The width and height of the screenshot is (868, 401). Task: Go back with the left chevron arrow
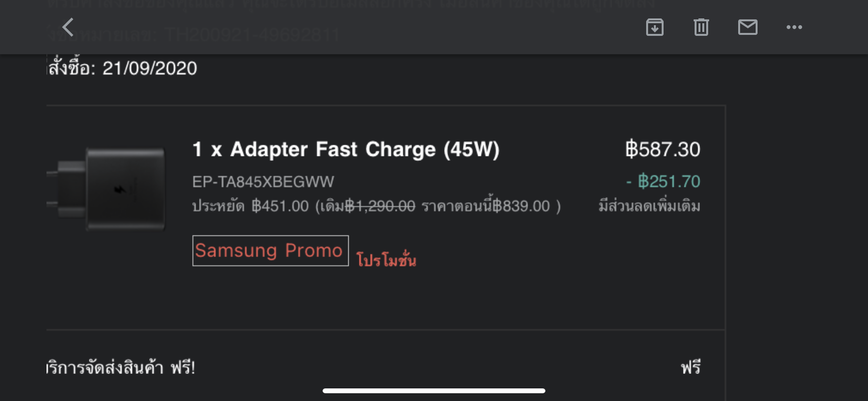[x=68, y=27]
